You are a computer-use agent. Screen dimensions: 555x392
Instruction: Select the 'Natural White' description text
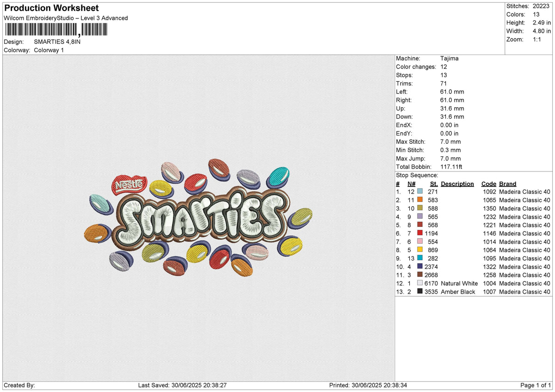pyautogui.click(x=459, y=283)
